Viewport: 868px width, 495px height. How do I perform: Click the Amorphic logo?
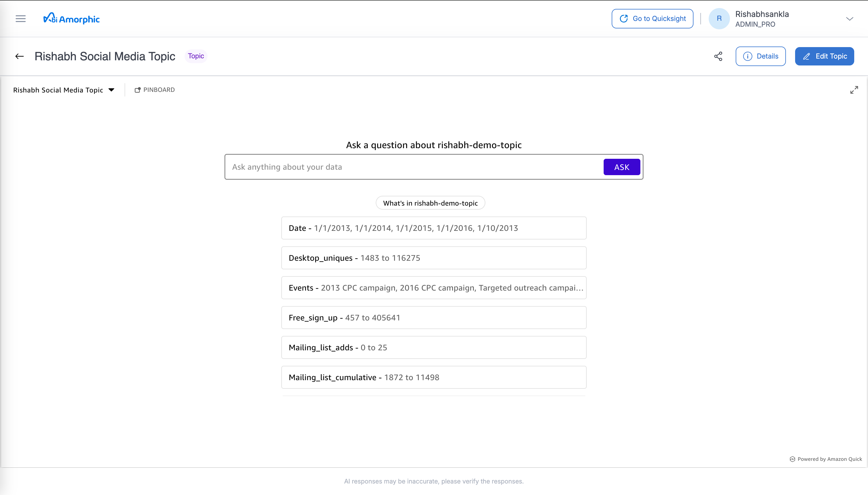click(71, 18)
